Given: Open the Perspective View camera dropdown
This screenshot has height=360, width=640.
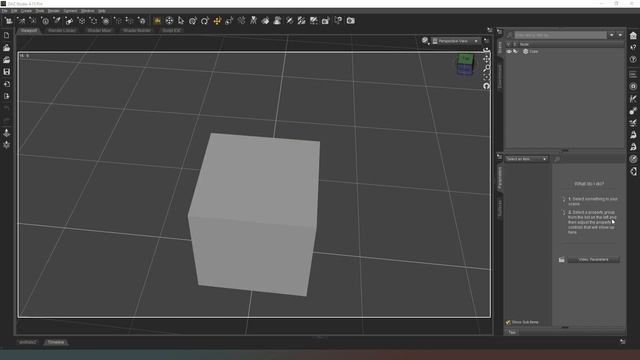Looking at the screenshot, I should pyautogui.click(x=455, y=41).
